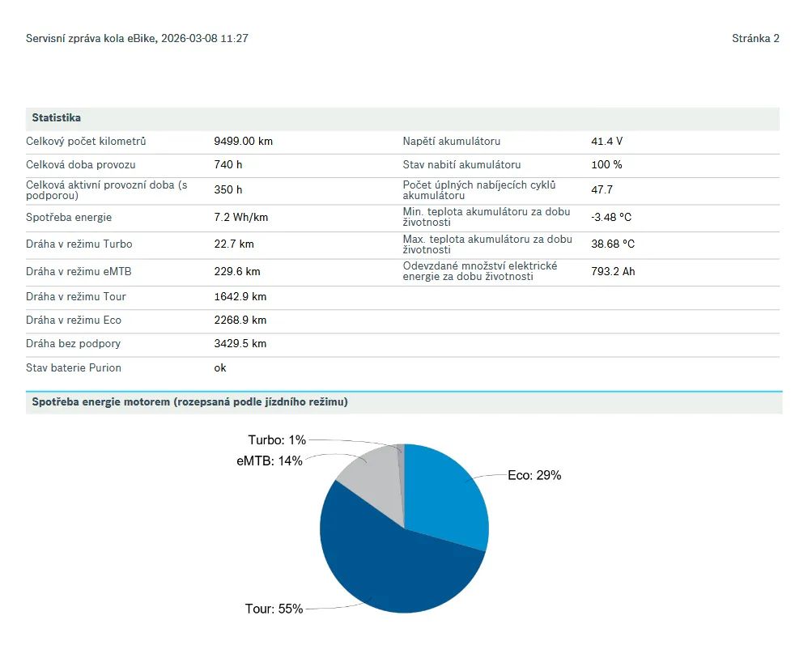Click the 'Celková doba provozu' row label
Image resolution: width=812 pixels, height=658 pixels.
tap(81, 165)
